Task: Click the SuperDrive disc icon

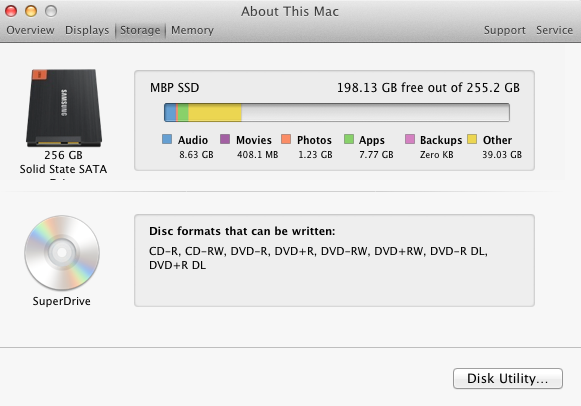Action: pyautogui.click(x=62, y=253)
